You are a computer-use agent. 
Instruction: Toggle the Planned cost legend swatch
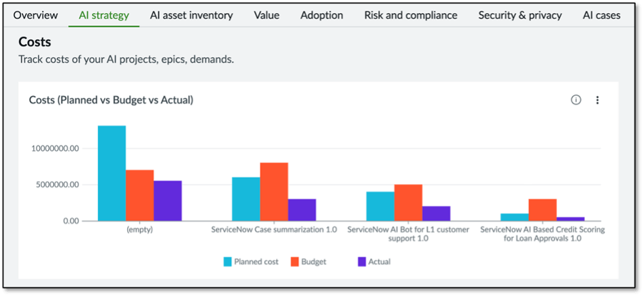click(x=228, y=262)
